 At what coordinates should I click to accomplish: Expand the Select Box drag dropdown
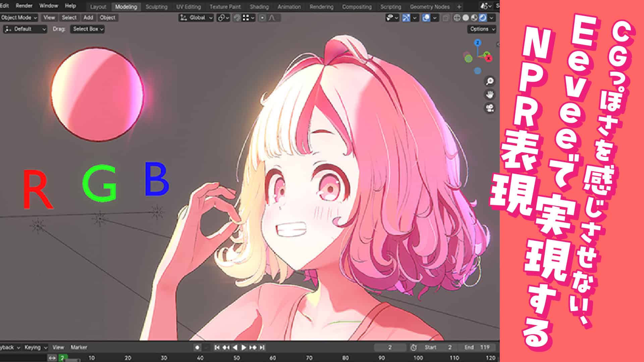tap(87, 29)
